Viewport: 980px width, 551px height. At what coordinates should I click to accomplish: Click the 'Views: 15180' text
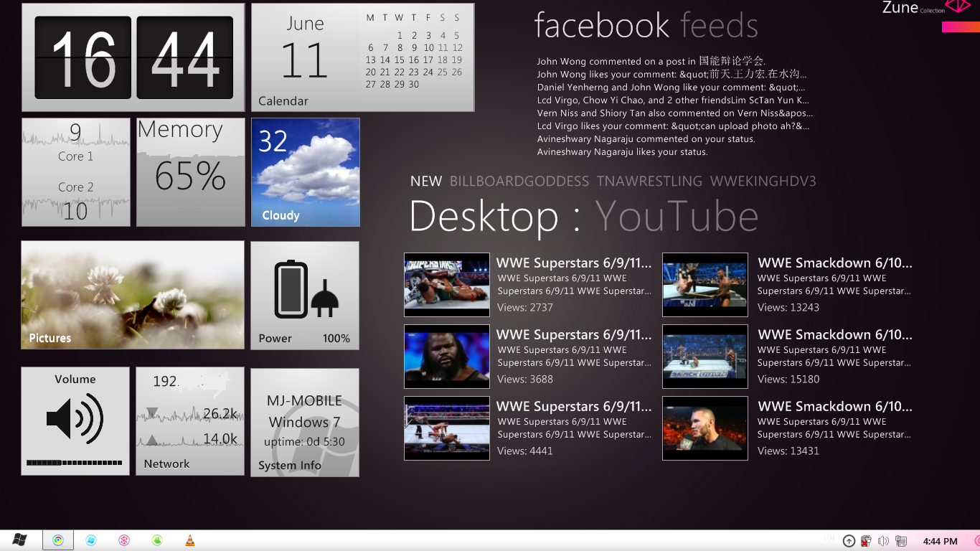click(x=788, y=379)
